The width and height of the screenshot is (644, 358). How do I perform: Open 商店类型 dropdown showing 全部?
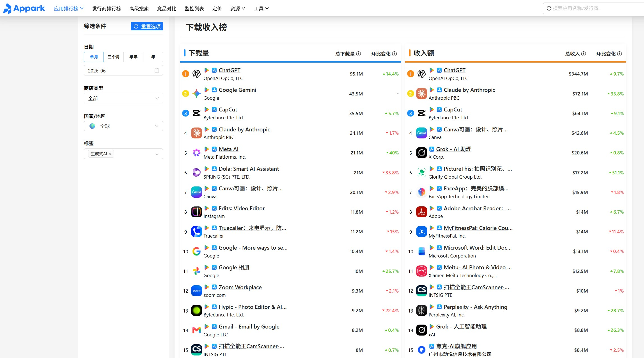pyautogui.click(x=123, y=98)
